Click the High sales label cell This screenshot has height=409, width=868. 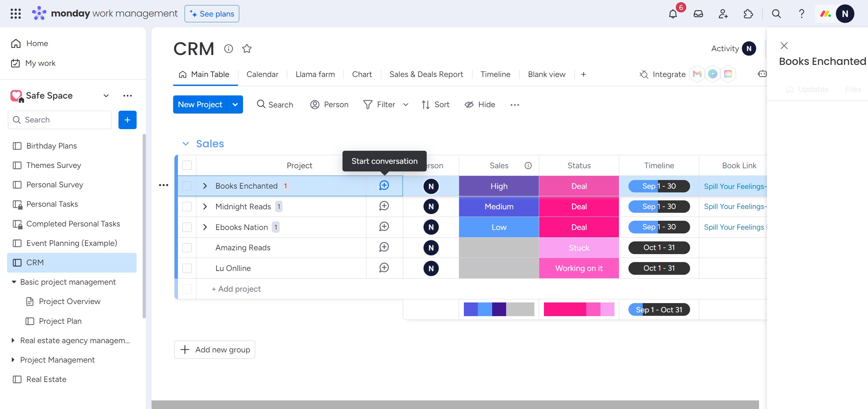click(498, 186)
